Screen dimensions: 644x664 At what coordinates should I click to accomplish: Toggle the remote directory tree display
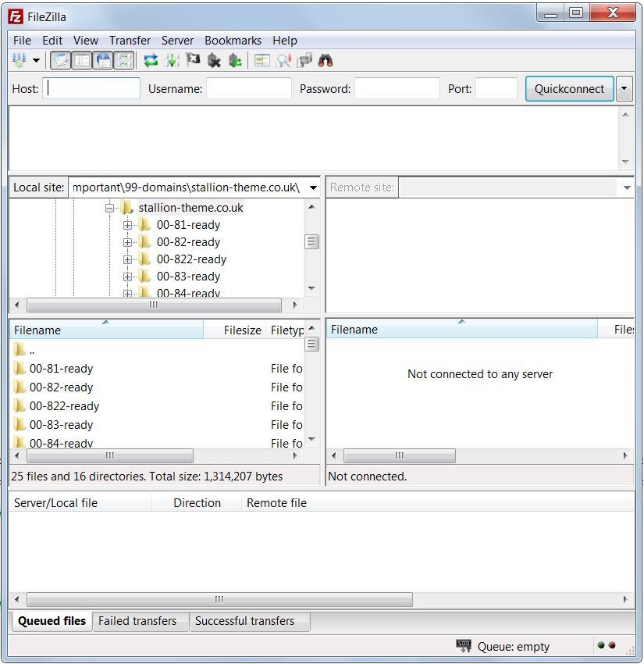103,61
